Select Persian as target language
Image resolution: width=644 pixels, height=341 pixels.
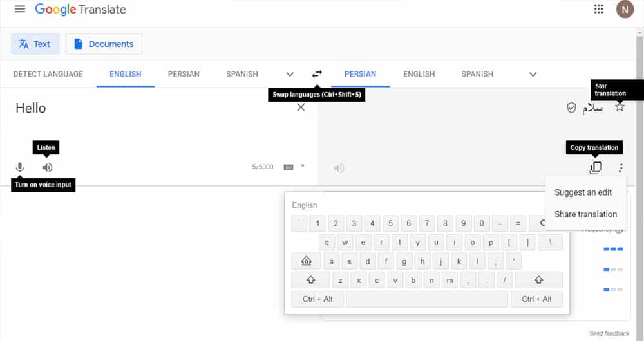click(x=360, y=74)
